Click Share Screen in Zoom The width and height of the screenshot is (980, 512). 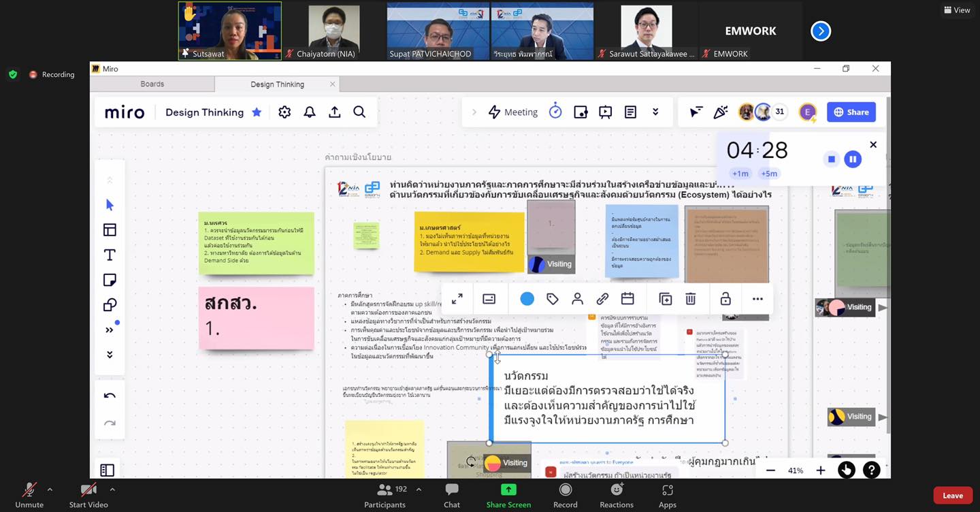point(508,496)
